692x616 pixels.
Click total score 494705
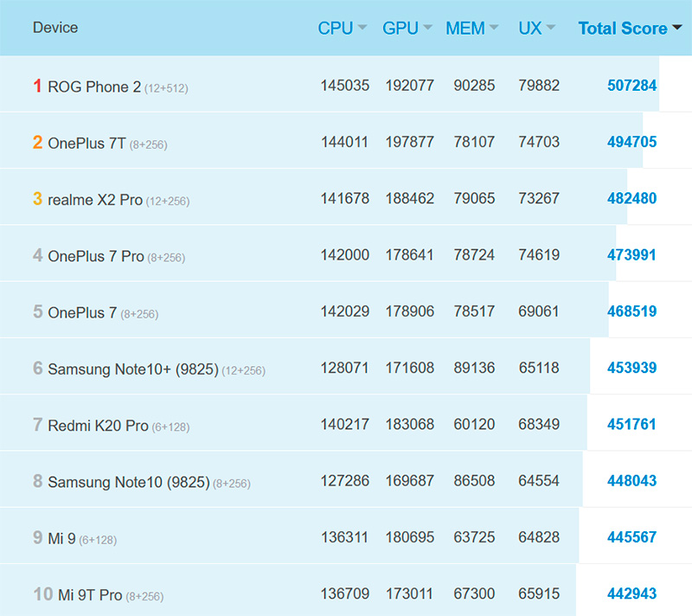pyautogui.click(x=631, y=143)
